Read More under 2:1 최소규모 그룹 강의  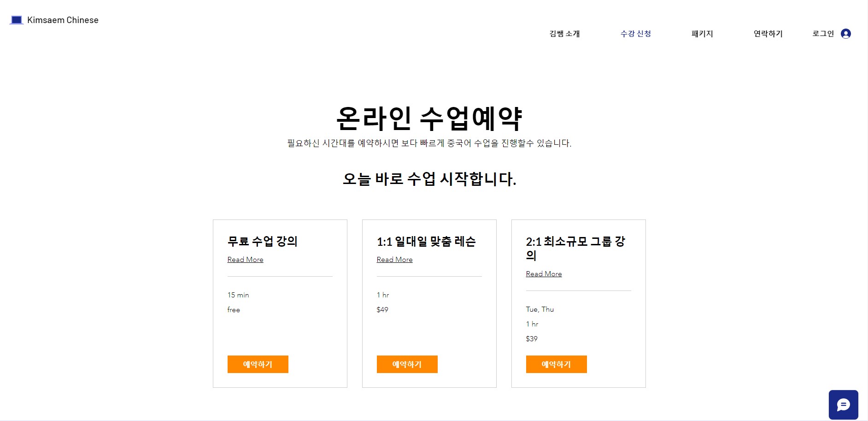click(x=544, y=274)
